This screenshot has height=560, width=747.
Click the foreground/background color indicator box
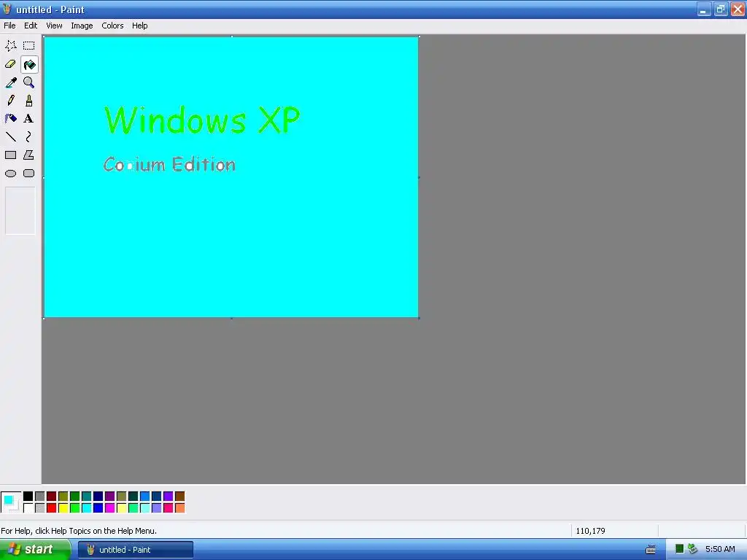point(11,502)
